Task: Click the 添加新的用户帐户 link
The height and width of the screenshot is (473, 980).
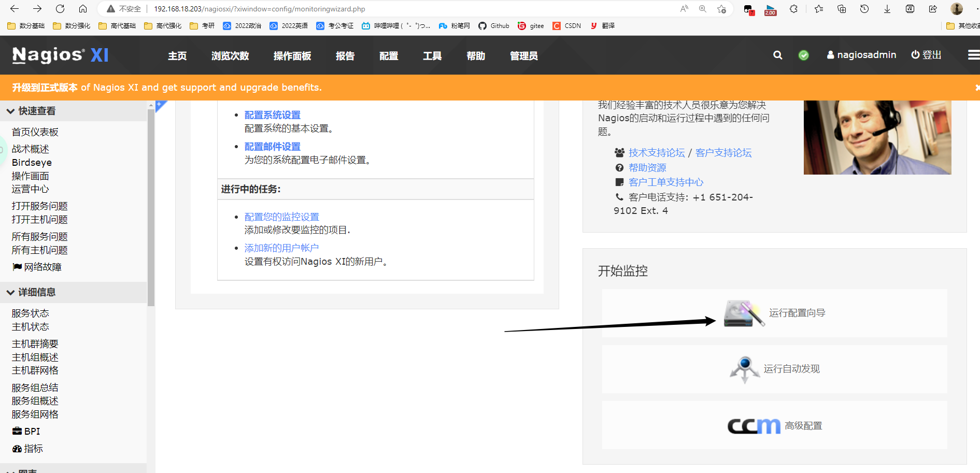Action: pos(281,248)
